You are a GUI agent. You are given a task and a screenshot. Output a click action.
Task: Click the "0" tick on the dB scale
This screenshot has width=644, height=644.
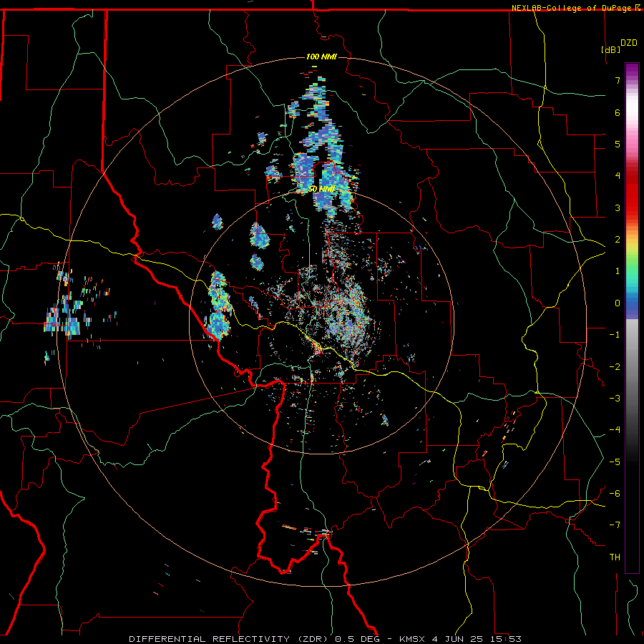[618, 303]
